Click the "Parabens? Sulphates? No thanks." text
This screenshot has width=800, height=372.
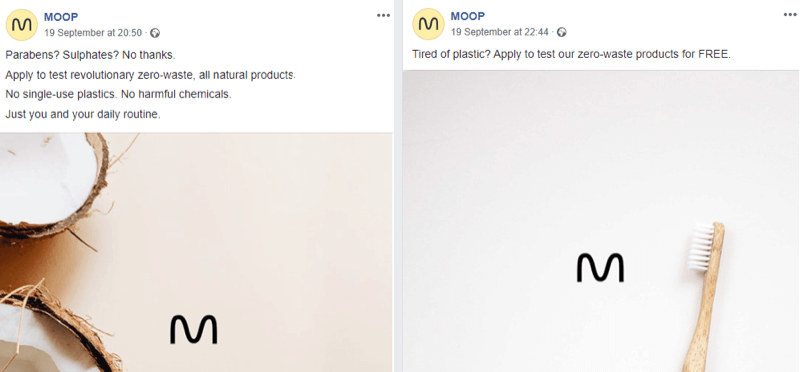click(90, 55)
